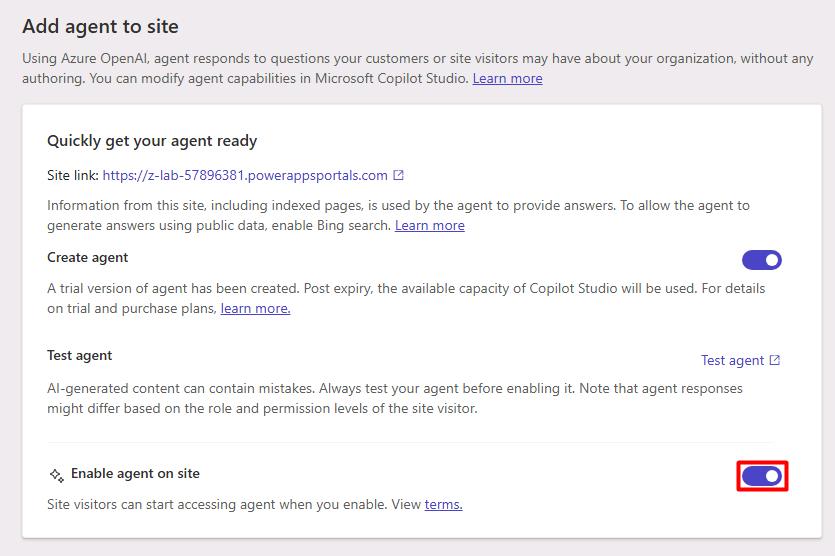Open the powerappsportals.com site link
835x556 pixels.
click(245, 175)
